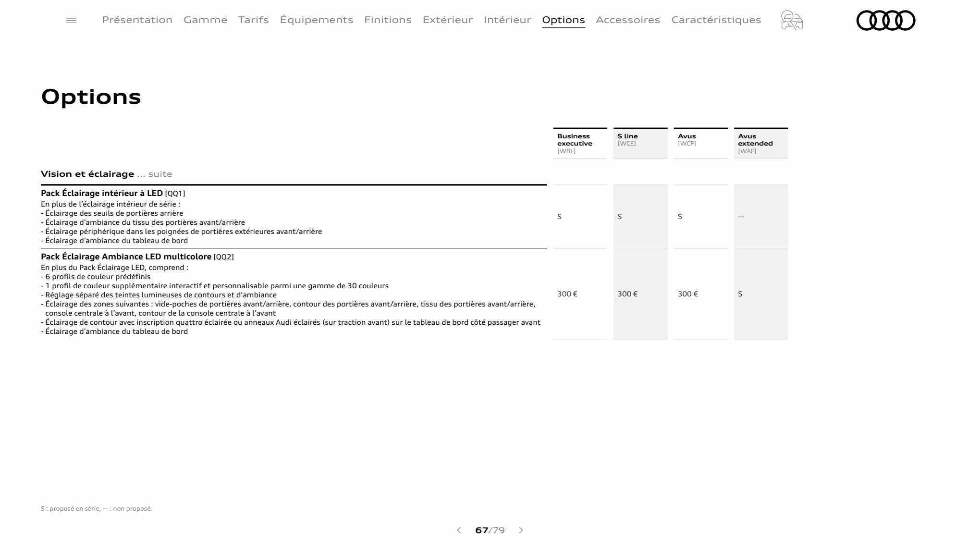Click the legend 'S : proposé en série' footnote

[x=97, y=508]
